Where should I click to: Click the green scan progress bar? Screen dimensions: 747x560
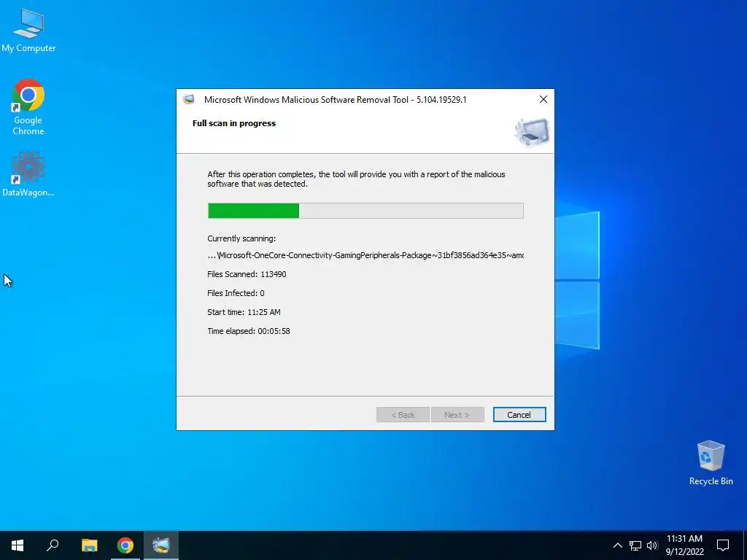[x=365, y=211]
